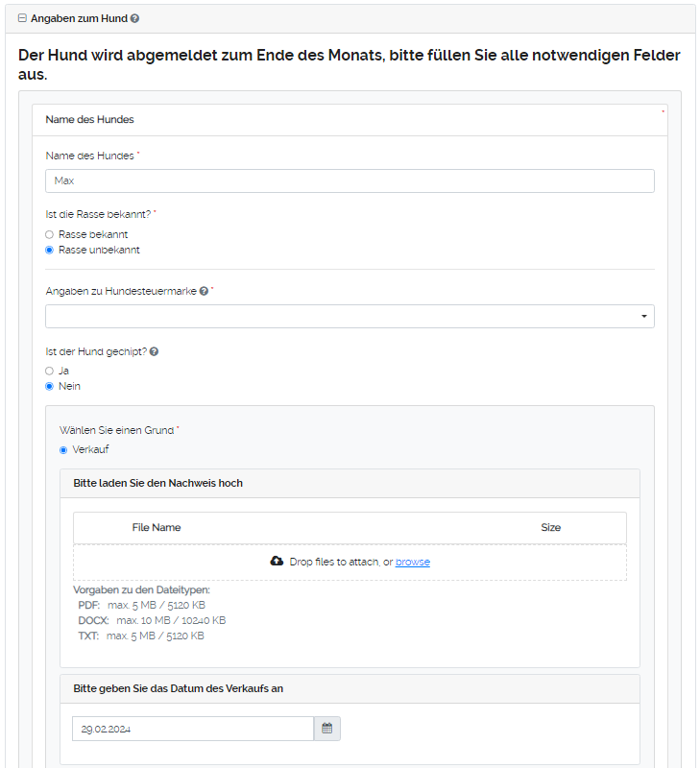Viewport: 700px width, 768px height.
Task: Click the Datum des Verkaufs panel header
Action: pos(178,688)
